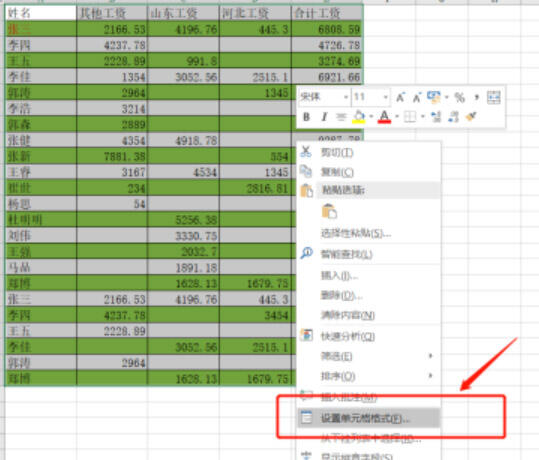Click merge and center icon
Viewport: 539px width, 460px height.
tap(494, 98)
